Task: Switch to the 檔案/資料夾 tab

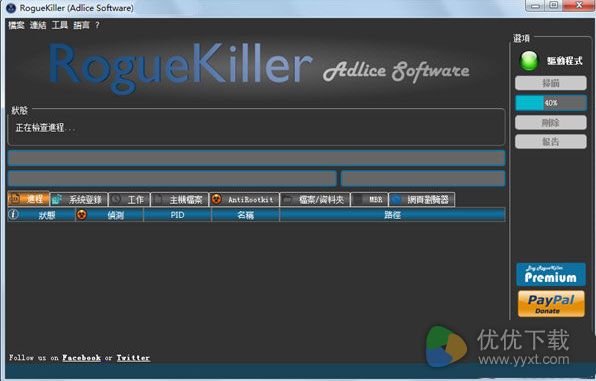Action: click(x=315, y=199)
